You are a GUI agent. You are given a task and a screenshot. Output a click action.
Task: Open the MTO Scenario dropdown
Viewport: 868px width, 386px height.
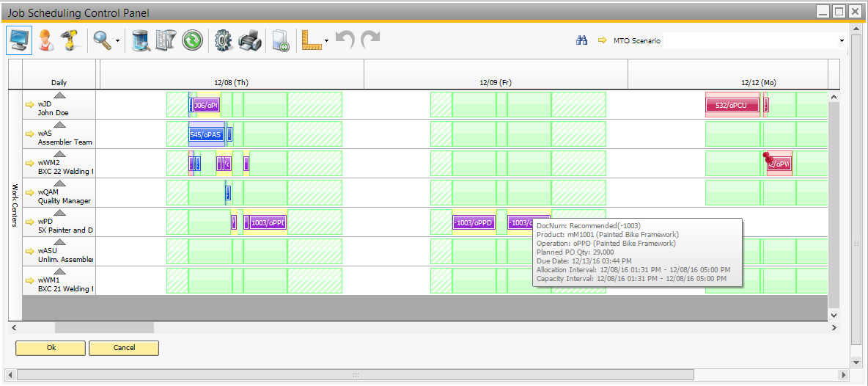841,40
